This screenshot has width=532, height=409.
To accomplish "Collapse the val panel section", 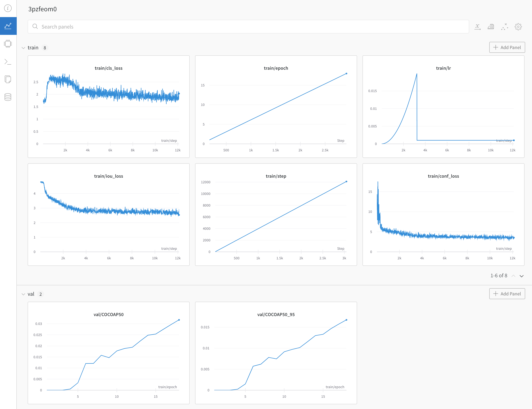I will (x=23, y=294).
